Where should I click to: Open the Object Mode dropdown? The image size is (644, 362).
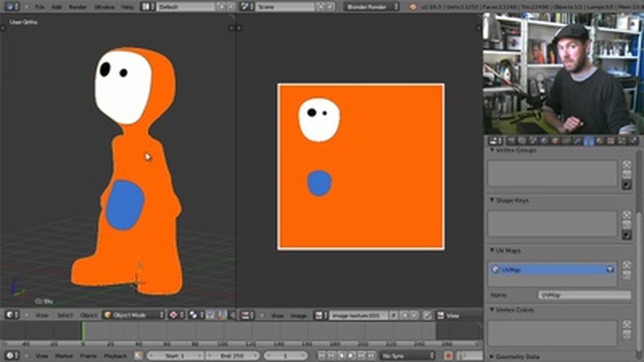[x=134, y=315]
